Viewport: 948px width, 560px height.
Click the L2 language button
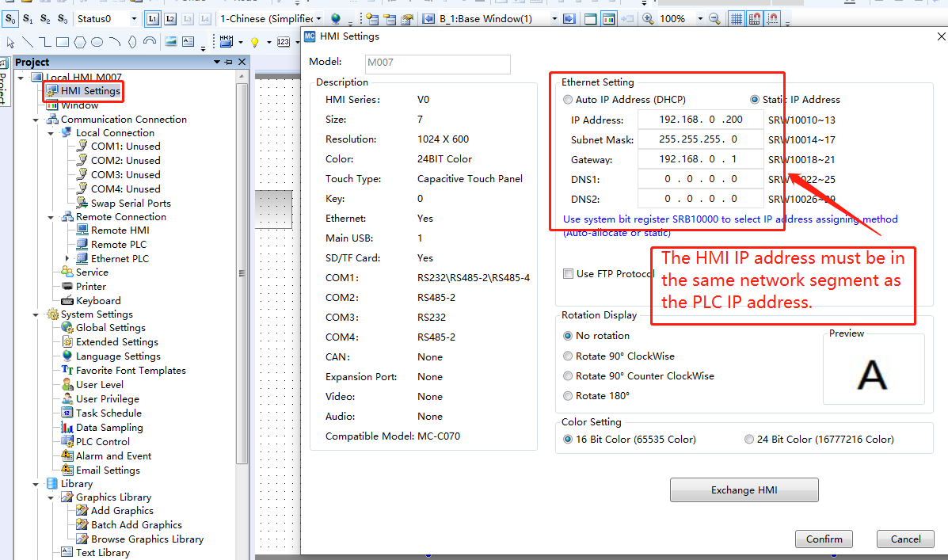(x=170, y=18)
